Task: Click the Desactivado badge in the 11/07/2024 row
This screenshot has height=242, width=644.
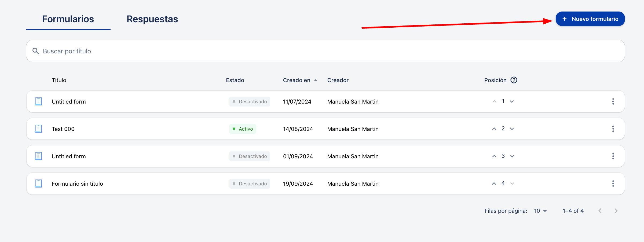Action: 250,102
